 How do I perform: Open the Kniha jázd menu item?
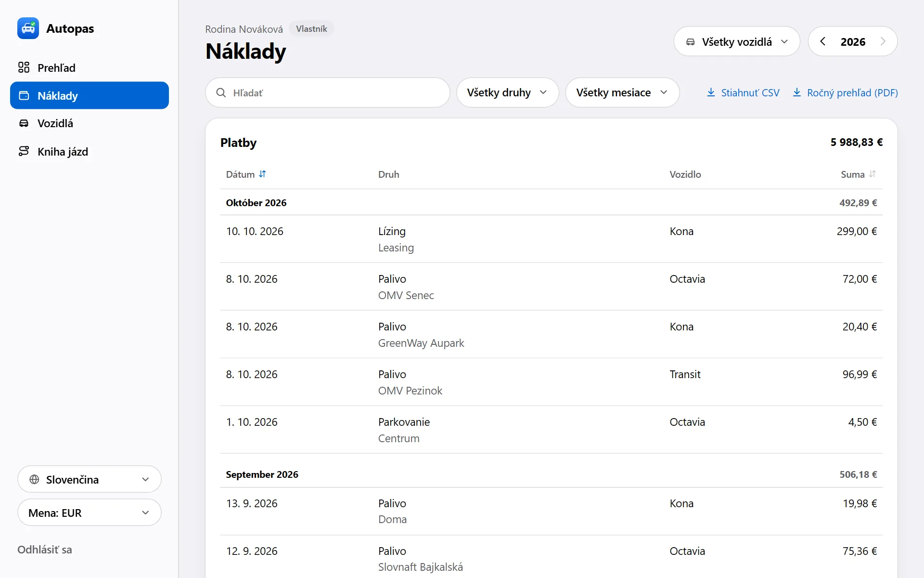90,151
